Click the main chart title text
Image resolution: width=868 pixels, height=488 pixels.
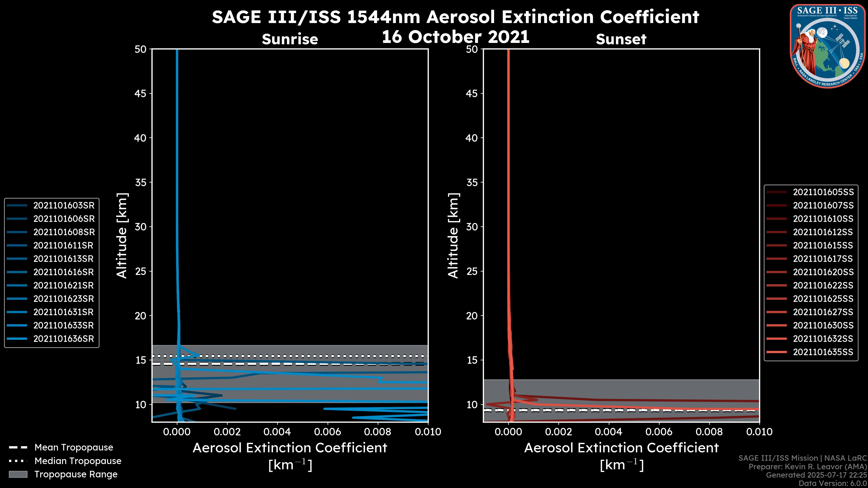tap(455, 17)
